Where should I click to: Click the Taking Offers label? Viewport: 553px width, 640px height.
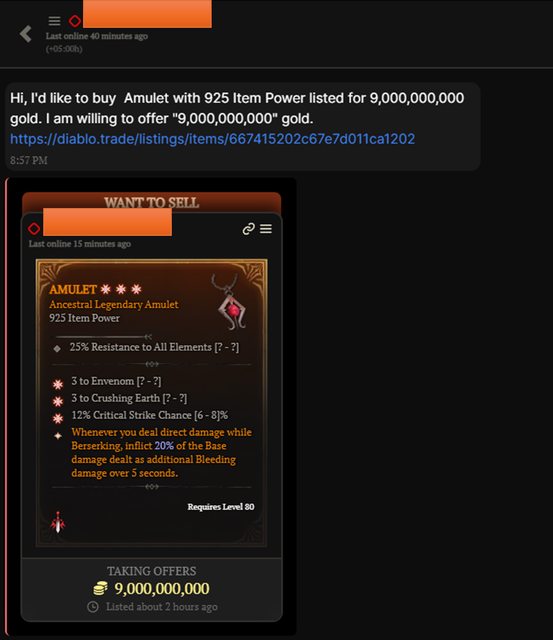click(x=151, y=571)
